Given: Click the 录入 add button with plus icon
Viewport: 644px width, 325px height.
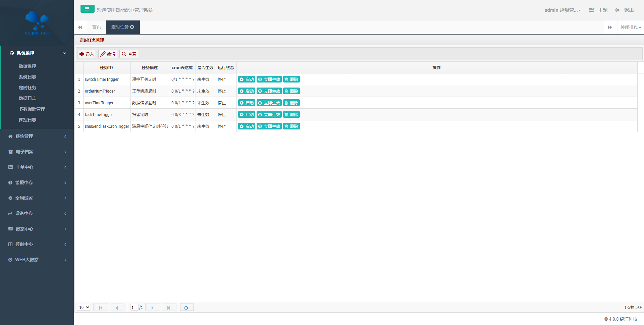Looking at the screenshot, I should tap(87, 54).
